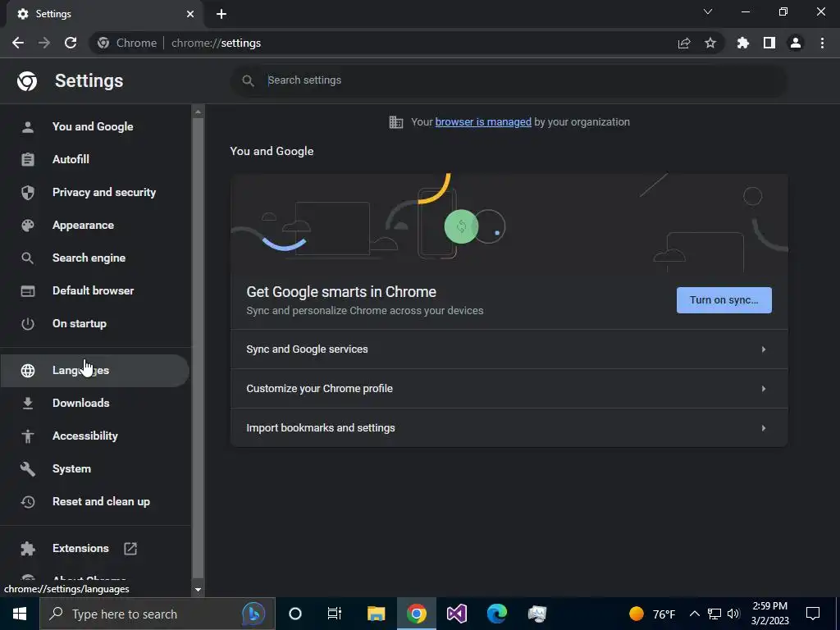Open File Explorer from taskbar
The width and height of the screenshot is (840, 630).
click(x=376, y=614)
